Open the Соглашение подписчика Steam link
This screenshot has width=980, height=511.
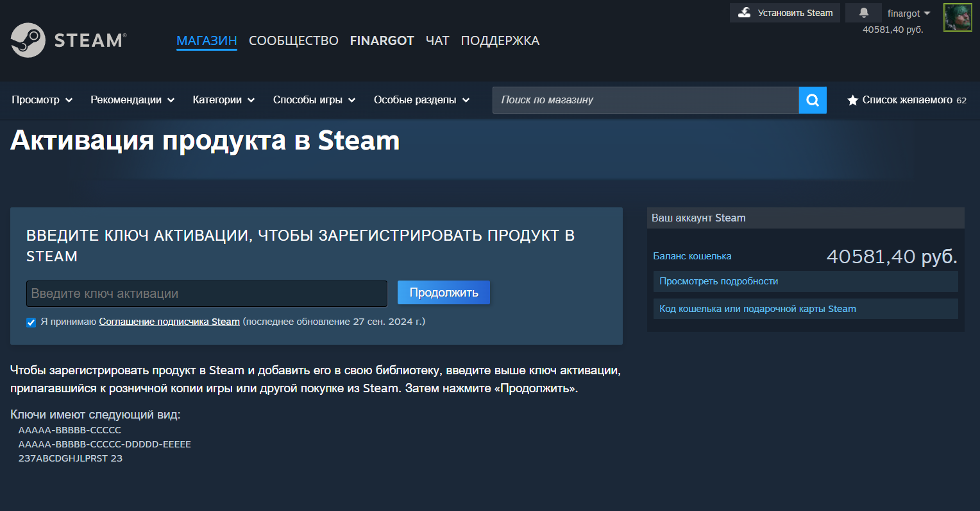point(169,322)
